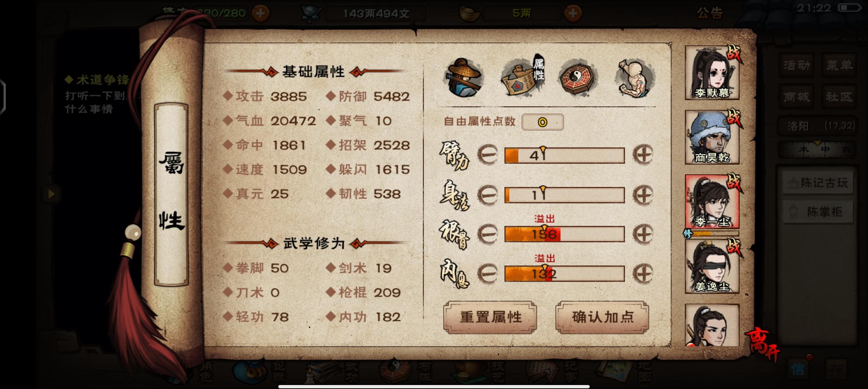Open the yin-yang bagua icon tab
The width and height of the screenshot is (868, 389).
pos(578,78)
